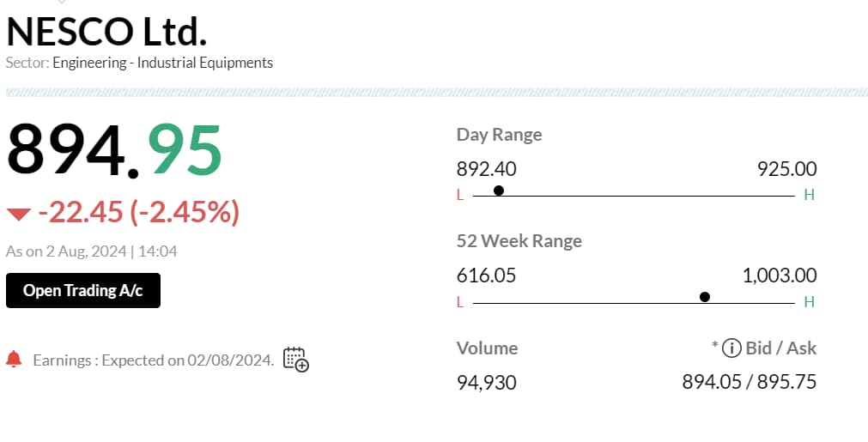Click the 52 Week Range heading label
868x442 pixels.
pyautogui.click(x=519, y=241)
